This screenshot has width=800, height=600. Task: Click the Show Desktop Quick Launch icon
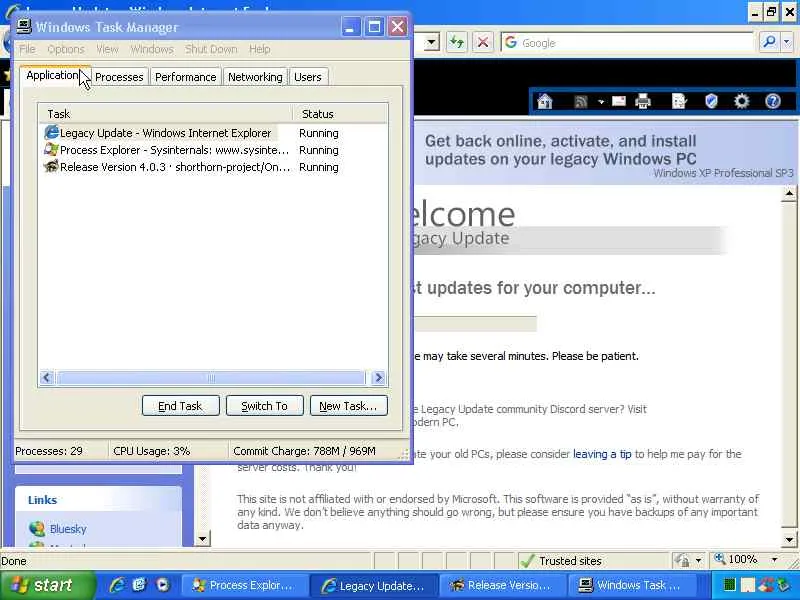point(139,585)
